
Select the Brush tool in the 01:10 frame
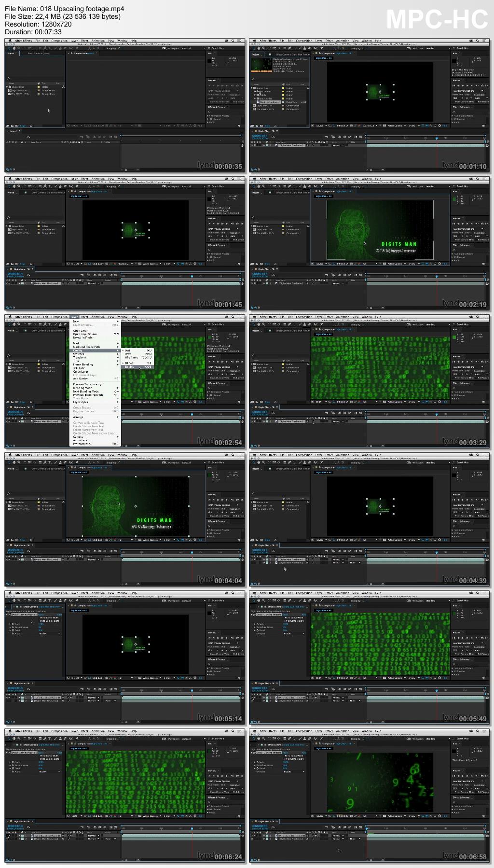[x=300, y=48]
